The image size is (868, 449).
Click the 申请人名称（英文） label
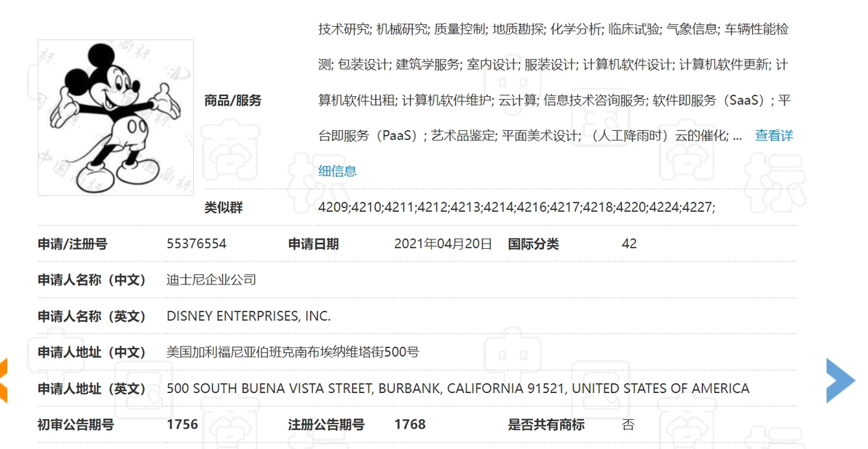coord(92,317)
